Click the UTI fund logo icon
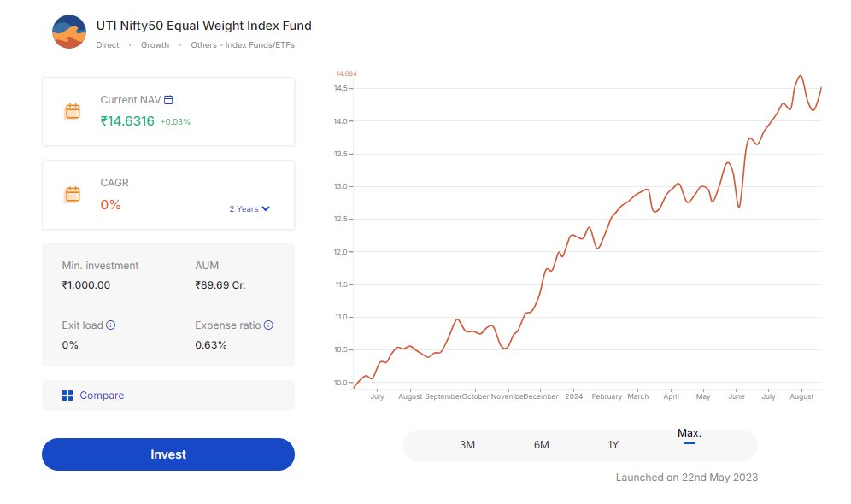The image size is (851, 504). (69, 32)
